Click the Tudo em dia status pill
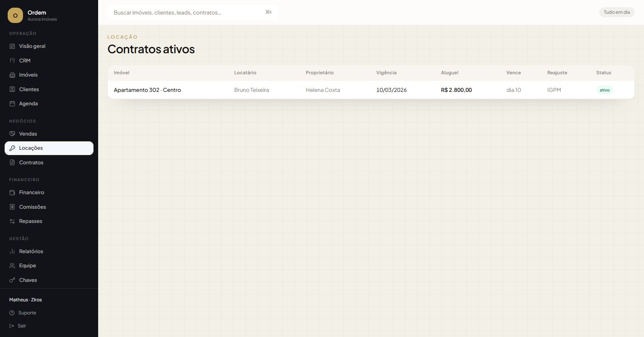This screenshot has width=644, height=337. point(617,12)
